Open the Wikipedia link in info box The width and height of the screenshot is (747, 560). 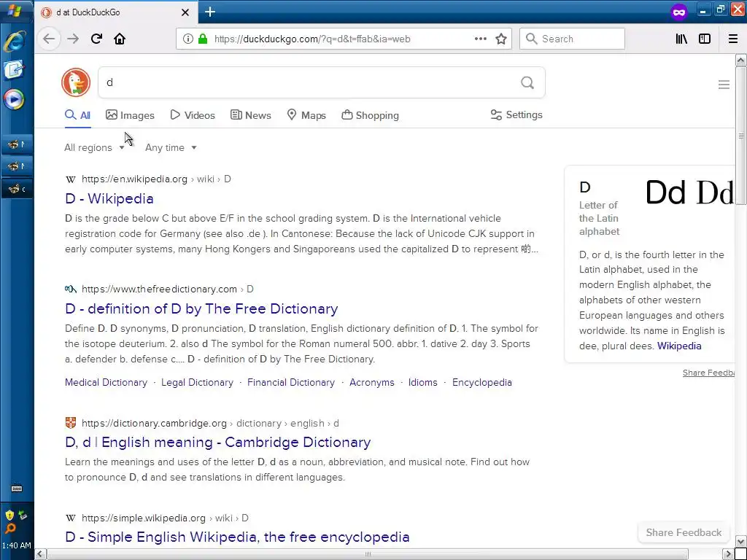click(679, 346)
